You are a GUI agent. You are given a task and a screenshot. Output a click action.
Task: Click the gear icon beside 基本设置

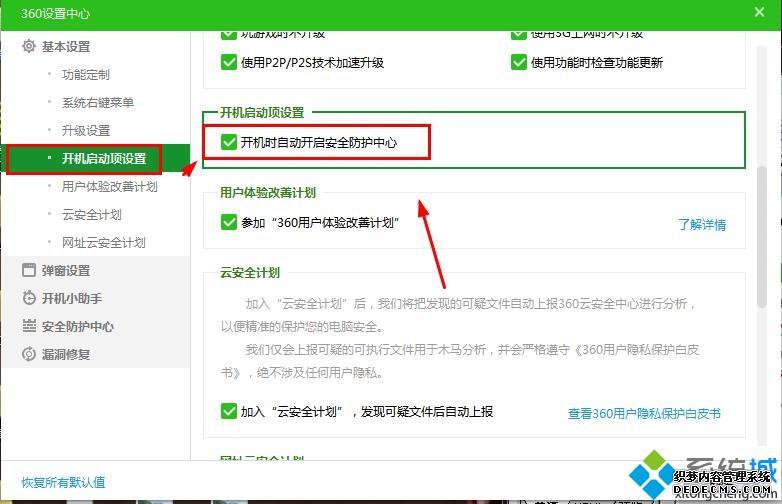(x=29, y=46)
